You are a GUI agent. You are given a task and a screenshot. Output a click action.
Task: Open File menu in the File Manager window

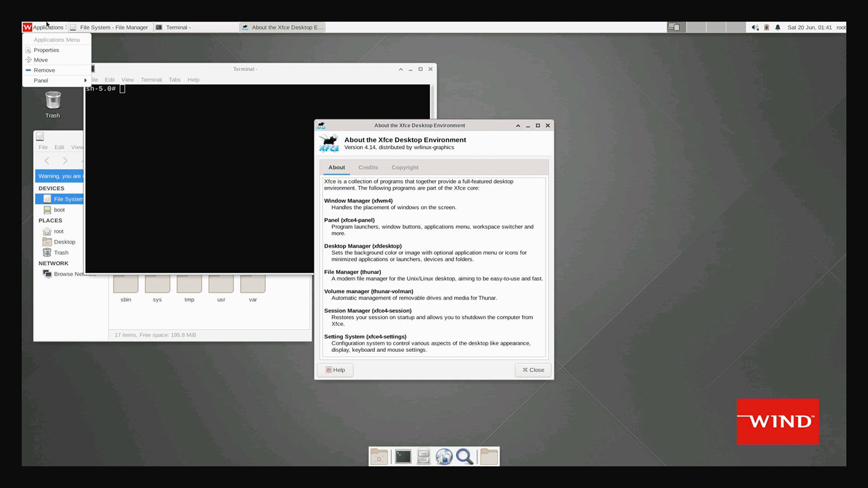43,147
